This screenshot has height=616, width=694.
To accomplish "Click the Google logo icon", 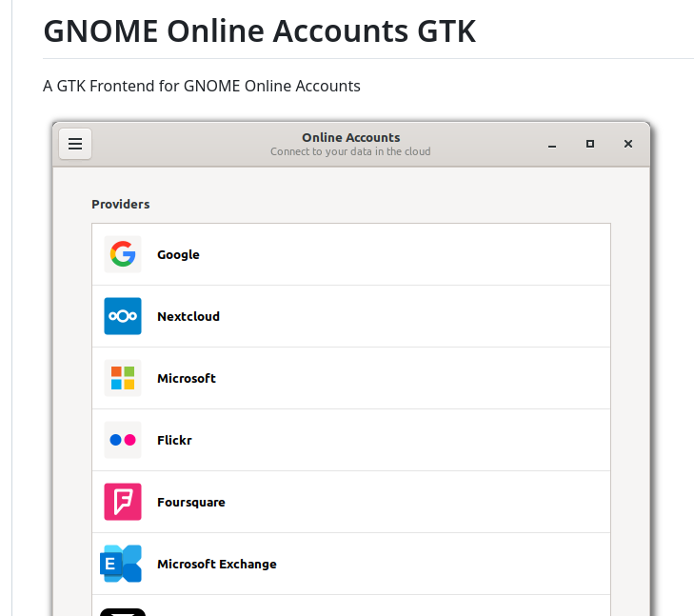I will [x=123, y=254].
